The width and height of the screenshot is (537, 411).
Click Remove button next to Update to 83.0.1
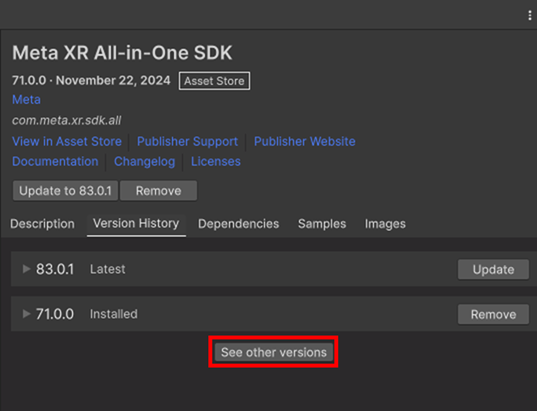click(158, 191)
